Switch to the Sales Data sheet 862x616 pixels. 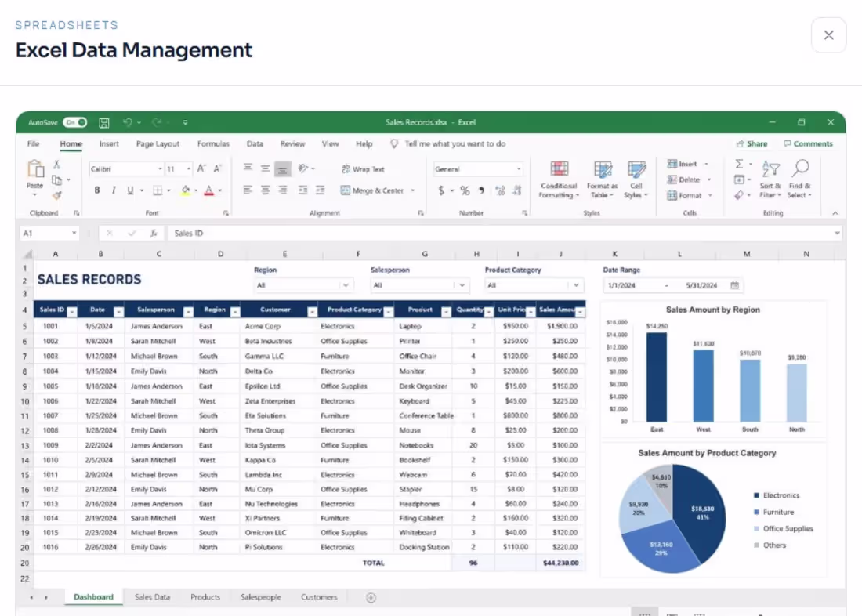pos(152,597)
